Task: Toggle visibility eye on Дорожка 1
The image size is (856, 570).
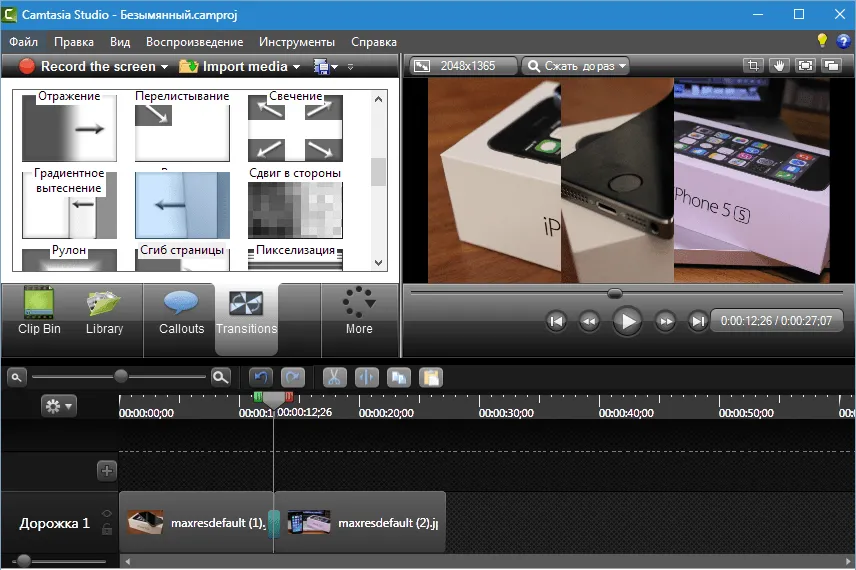Action: [106, 513]
